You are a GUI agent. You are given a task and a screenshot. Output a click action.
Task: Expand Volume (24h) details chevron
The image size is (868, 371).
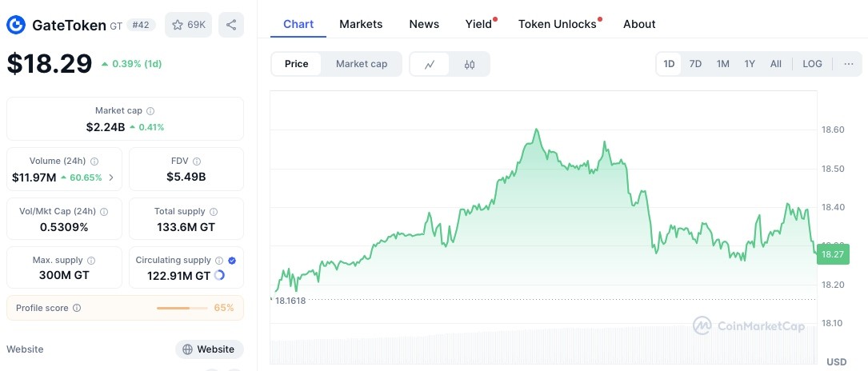click(x=111, y=178)
